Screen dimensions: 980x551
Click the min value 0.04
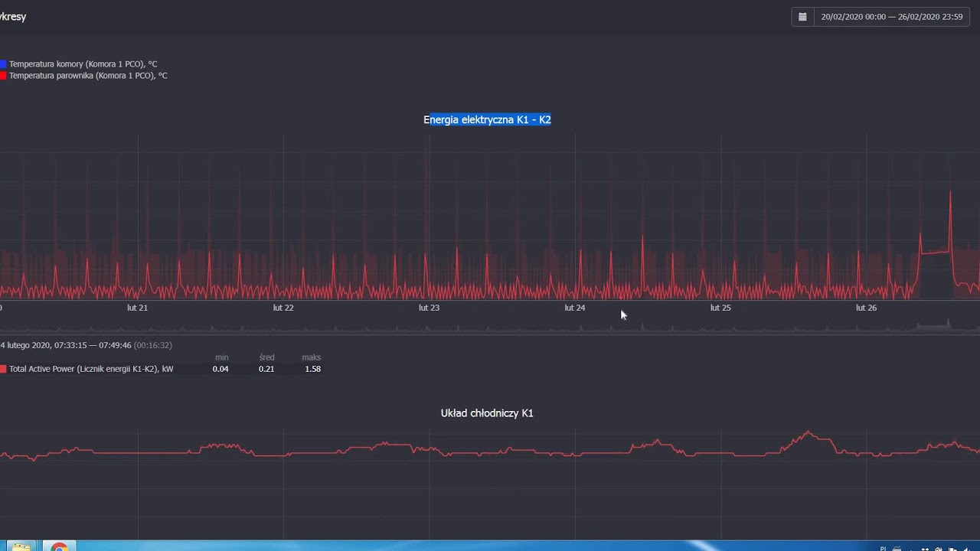tap(220, 369)
